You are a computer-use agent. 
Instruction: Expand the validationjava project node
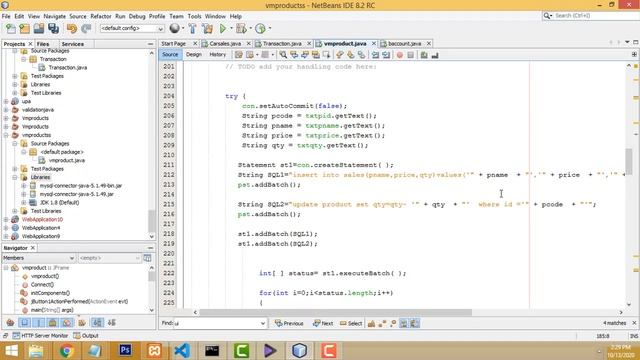[6, 110]
